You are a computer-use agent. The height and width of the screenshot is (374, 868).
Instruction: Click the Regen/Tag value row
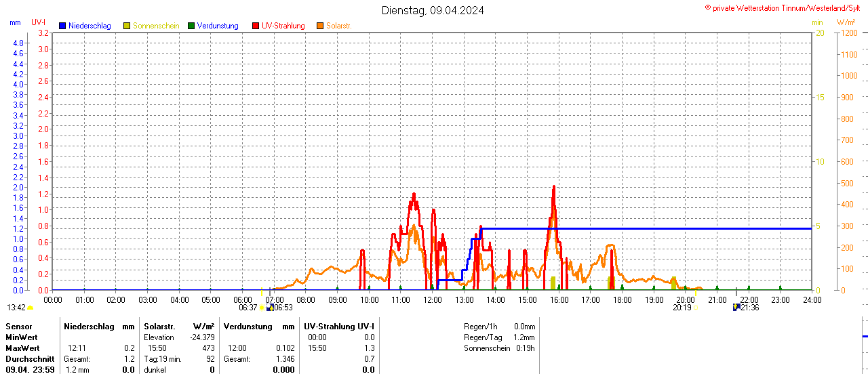click(x=499, y=337)
